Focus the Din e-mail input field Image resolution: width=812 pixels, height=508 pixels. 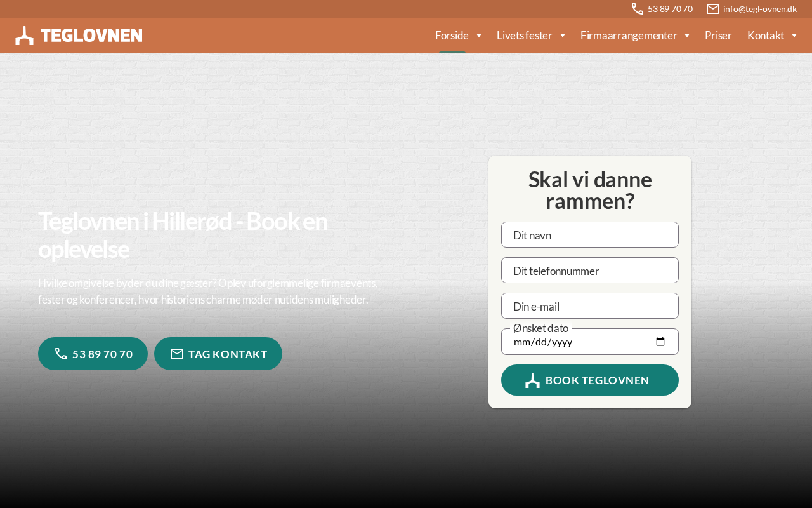[x=590, y=306]
